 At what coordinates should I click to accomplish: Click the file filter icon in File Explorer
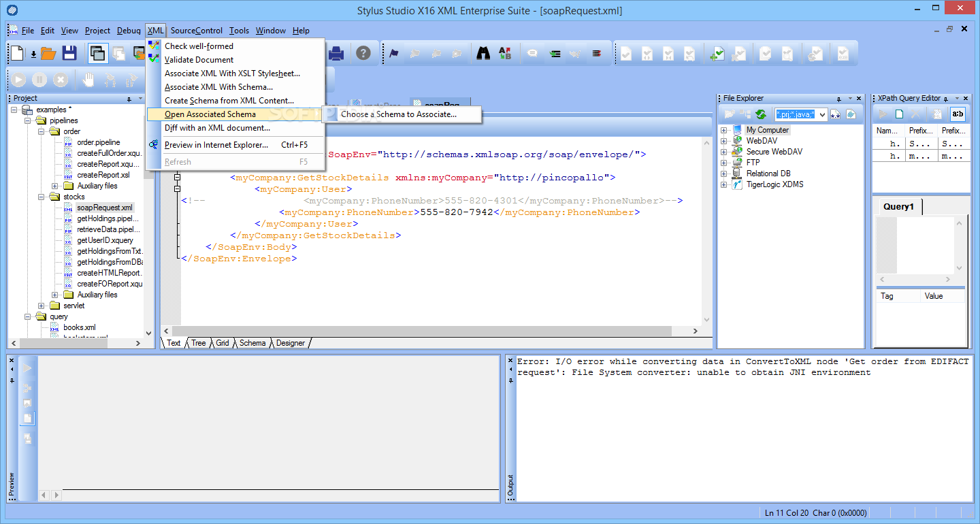836,114
